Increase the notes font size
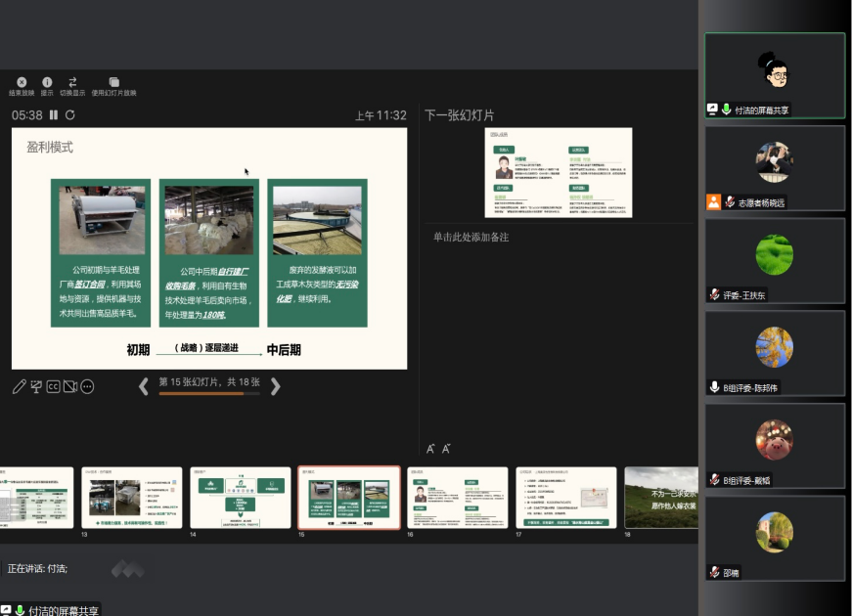 coord(430,449)
